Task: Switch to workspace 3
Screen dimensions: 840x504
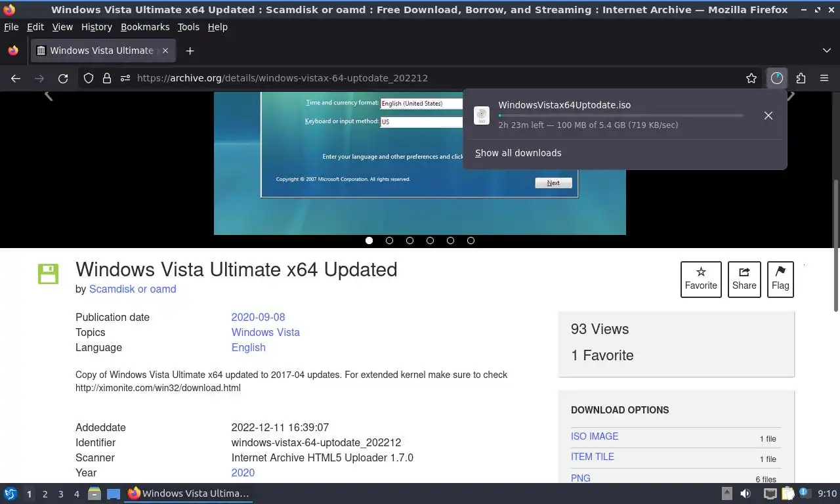Action: click(x=60, y=494)
